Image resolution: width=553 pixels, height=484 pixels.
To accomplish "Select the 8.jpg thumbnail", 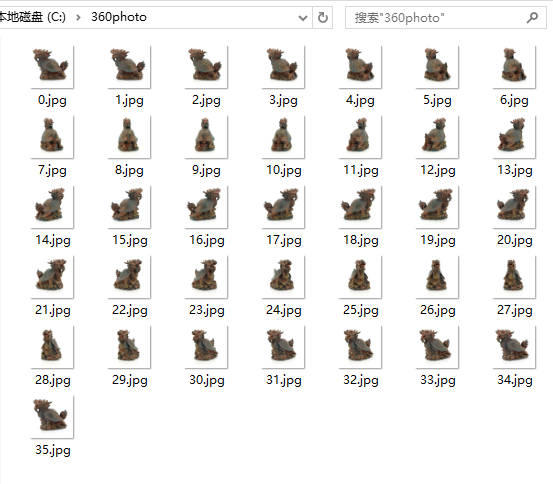I will (x=129, y=137).
